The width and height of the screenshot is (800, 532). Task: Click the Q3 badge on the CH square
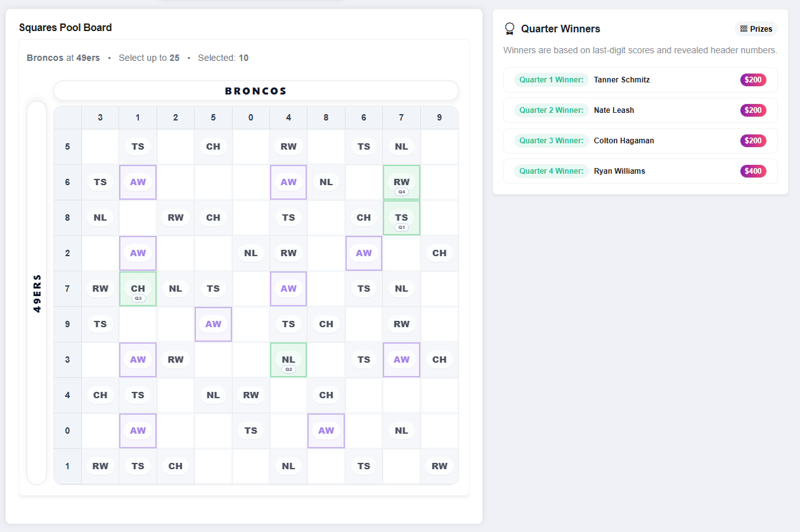[138, 298]
